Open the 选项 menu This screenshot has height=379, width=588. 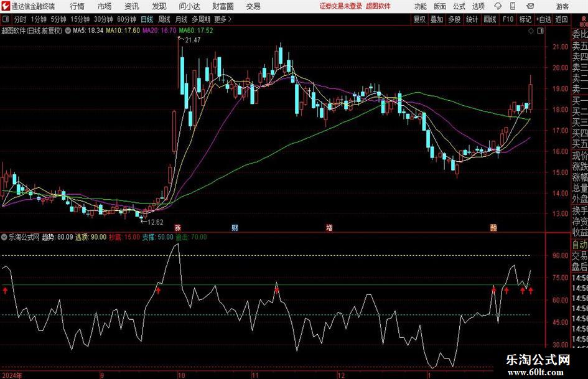pyautogui.click(x=478, y=6)
